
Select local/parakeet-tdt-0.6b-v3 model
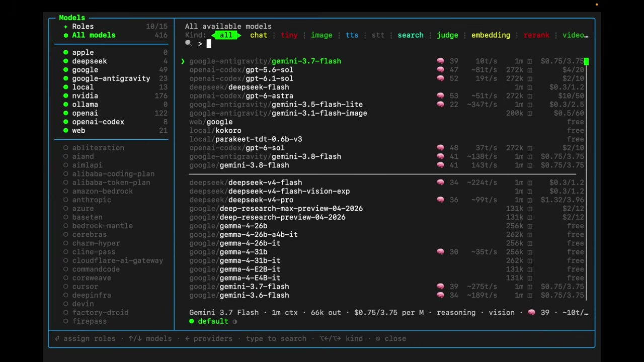[386, 139]
